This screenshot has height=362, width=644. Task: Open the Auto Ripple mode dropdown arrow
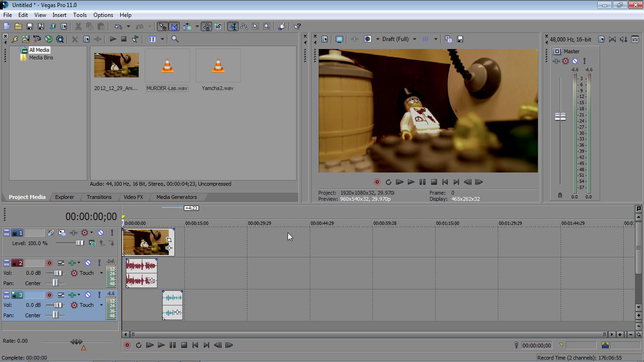[x=197, y=26]
